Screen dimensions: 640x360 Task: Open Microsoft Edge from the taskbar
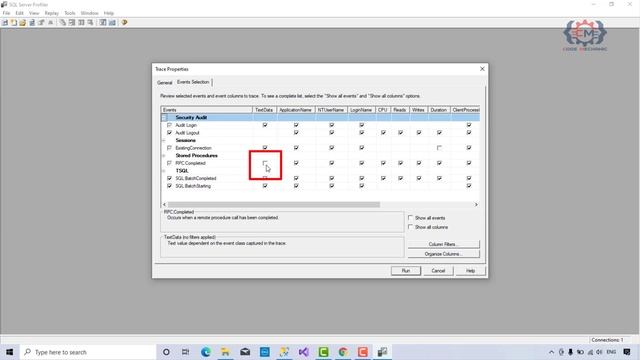(x=206, y=352)
